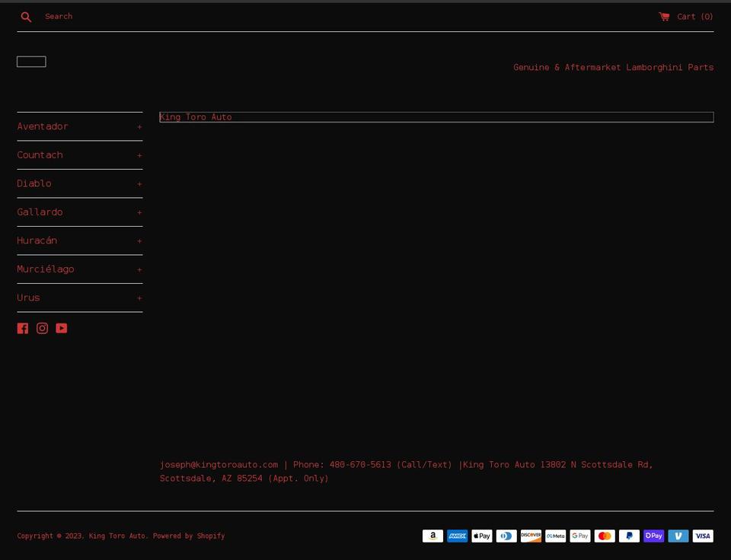731x560 pixels.
Task: Focus the Search input field
Action: (x=59, y=16)
